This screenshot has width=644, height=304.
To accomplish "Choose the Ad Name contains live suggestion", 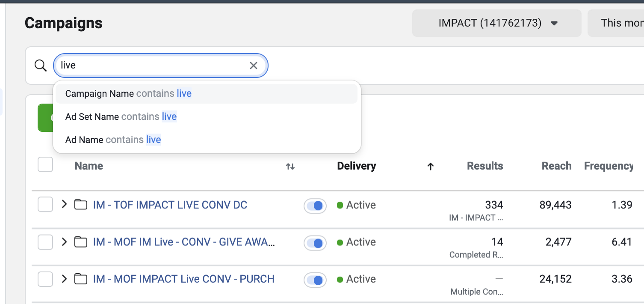I will coord(112,140).
